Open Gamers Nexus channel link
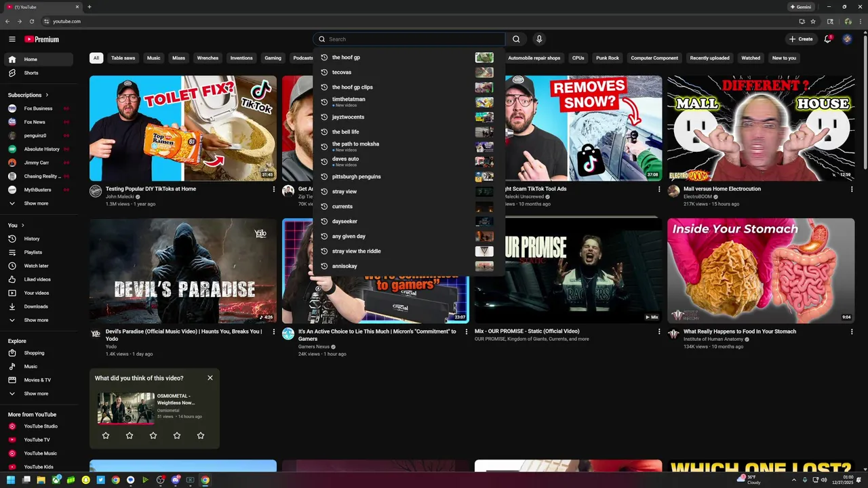This screenshot has height=488, width=868. [x=314, y=346]
